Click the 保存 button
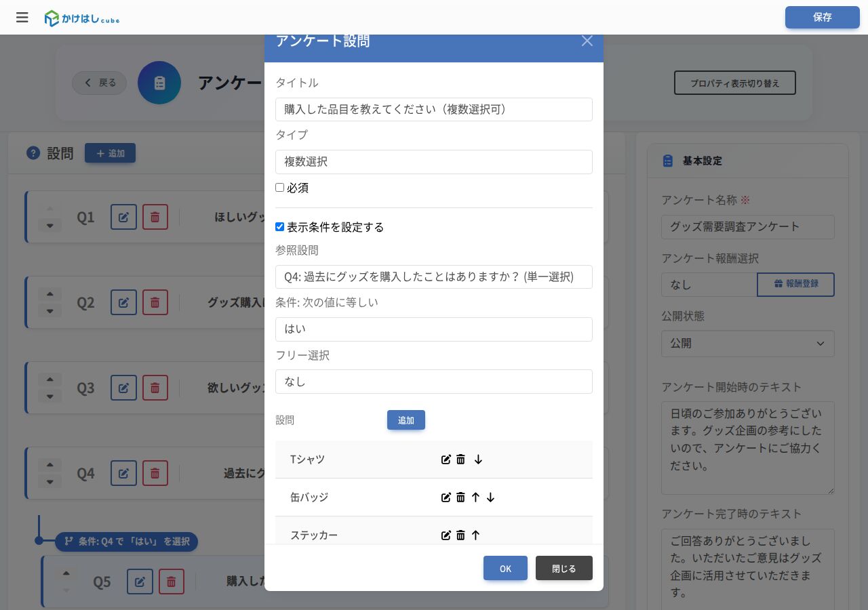Screen dimensions: 868x610 (823, 18)
